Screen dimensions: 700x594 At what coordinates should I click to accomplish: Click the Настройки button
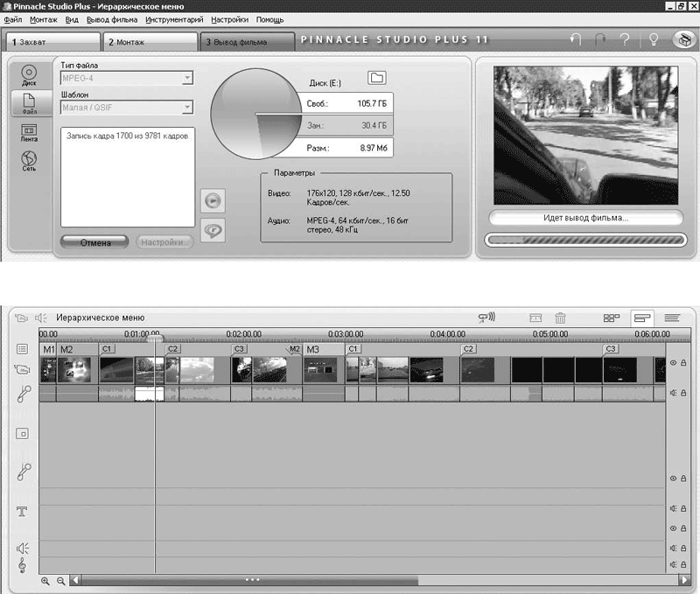(164, 242)
